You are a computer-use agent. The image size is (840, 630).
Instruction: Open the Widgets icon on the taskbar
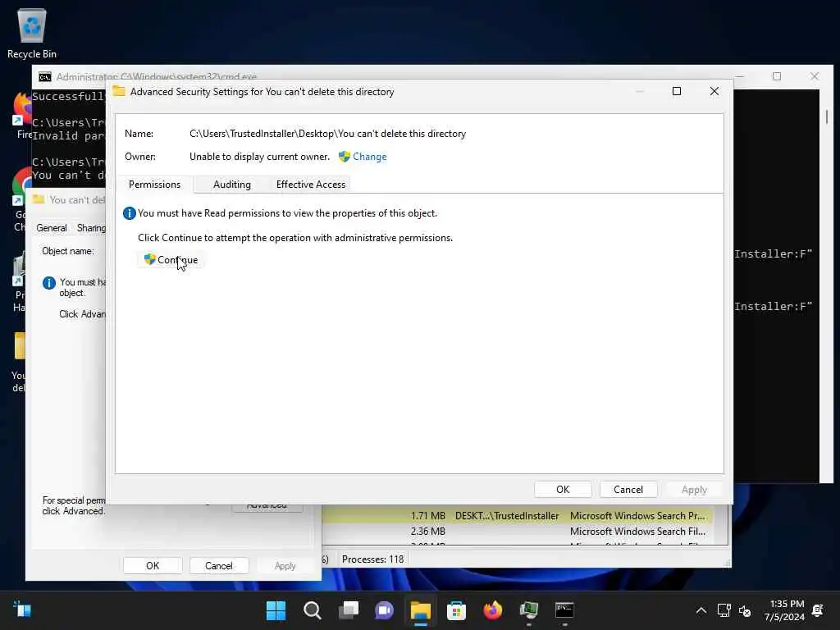pos(22,609)
